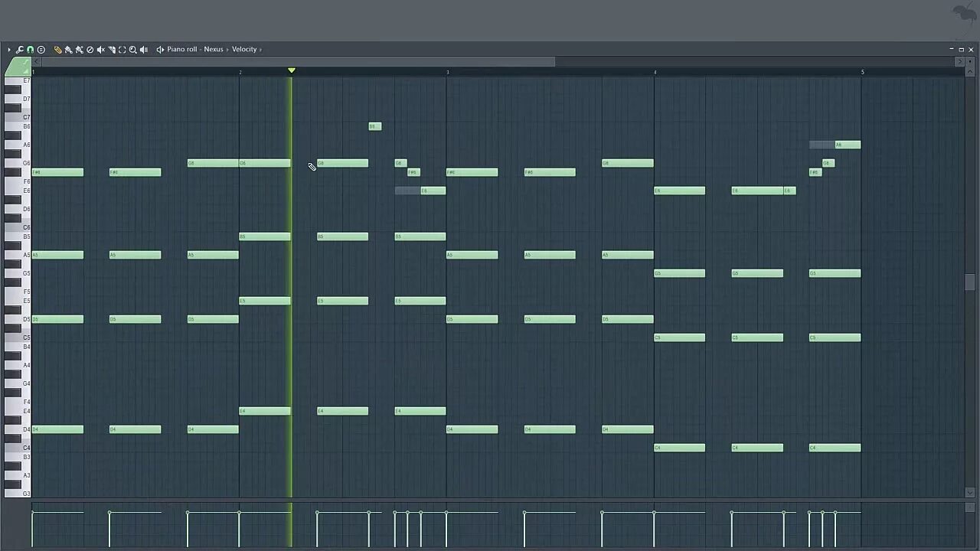
Task: Click the C6 key on the piano keyboard
Action: (x=17, y=227)
